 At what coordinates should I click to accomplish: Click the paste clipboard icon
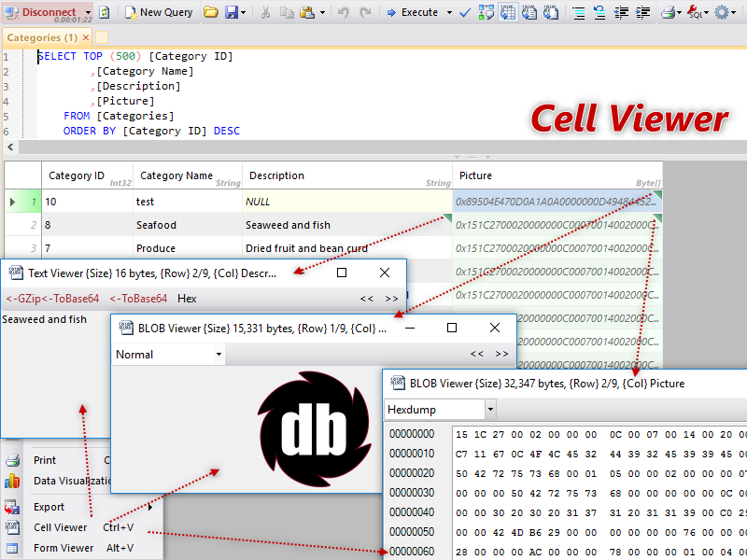(x=308, y=13)
